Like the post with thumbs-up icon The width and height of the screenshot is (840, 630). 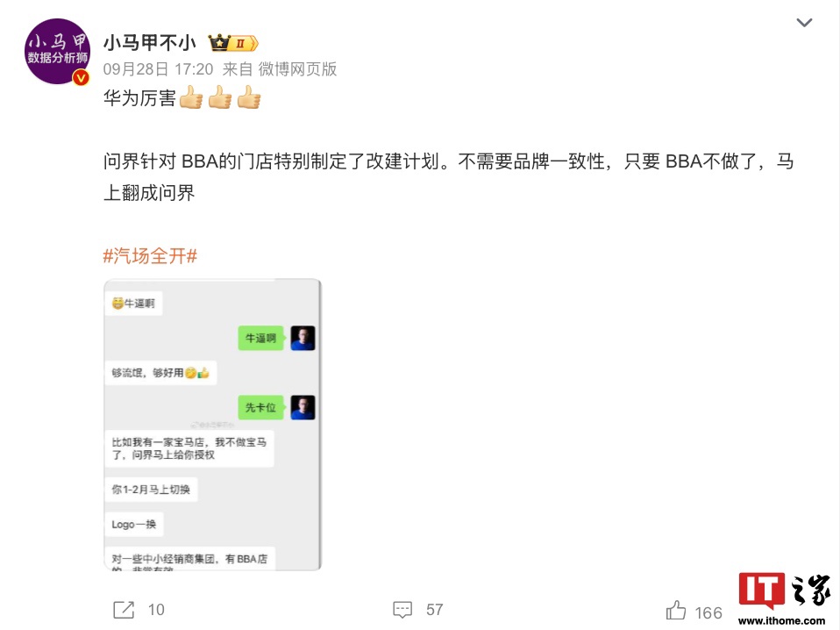(675, 610)
